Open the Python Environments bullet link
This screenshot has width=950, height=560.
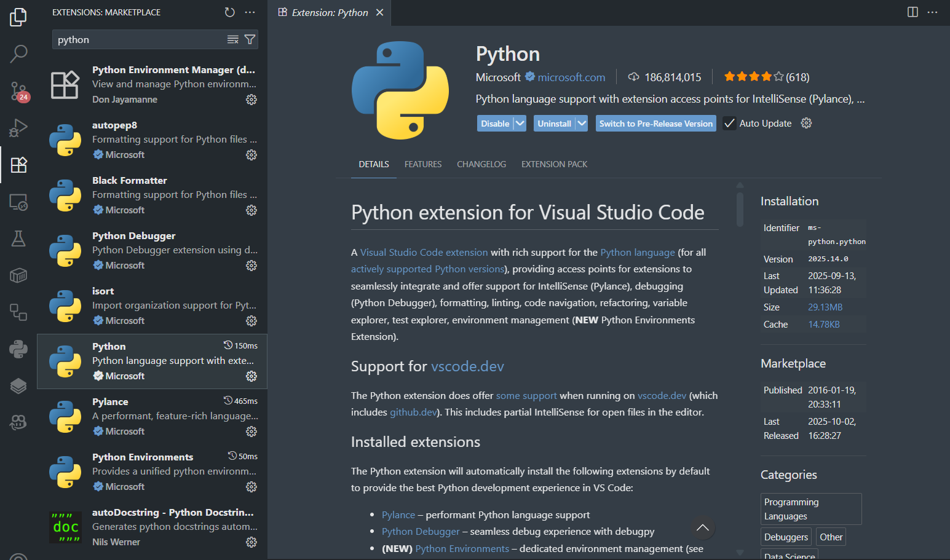point(462,549)
